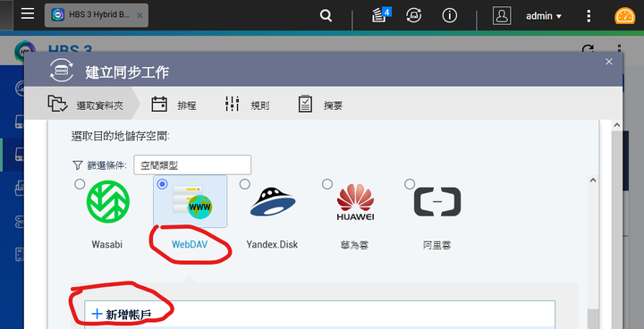Click the storage list scrollbar up arrow

[x=593, y=180]
